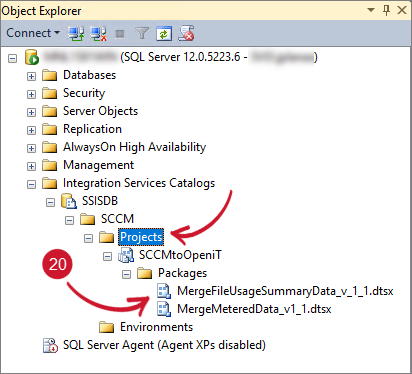Click the Environments folder icon
Viewport: 412px width, 374px height.
(107, 327)
